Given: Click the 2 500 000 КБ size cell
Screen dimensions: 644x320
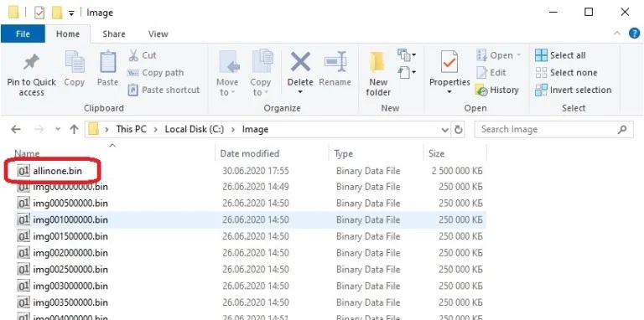Looking at the screenshot, I should pos(457,171).
